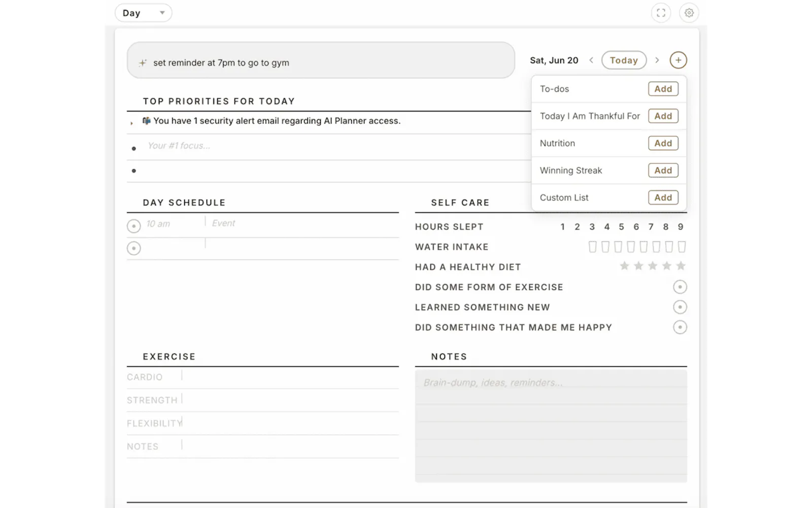Set hours slept to 5
812x508 pixels.
[621, 227]
